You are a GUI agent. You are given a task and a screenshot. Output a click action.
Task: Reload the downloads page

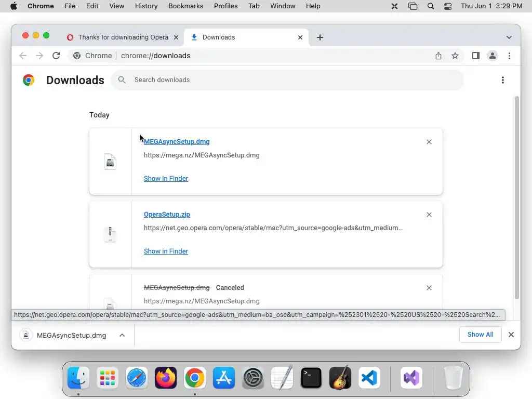pyautogui.click(x=56, y=56)
